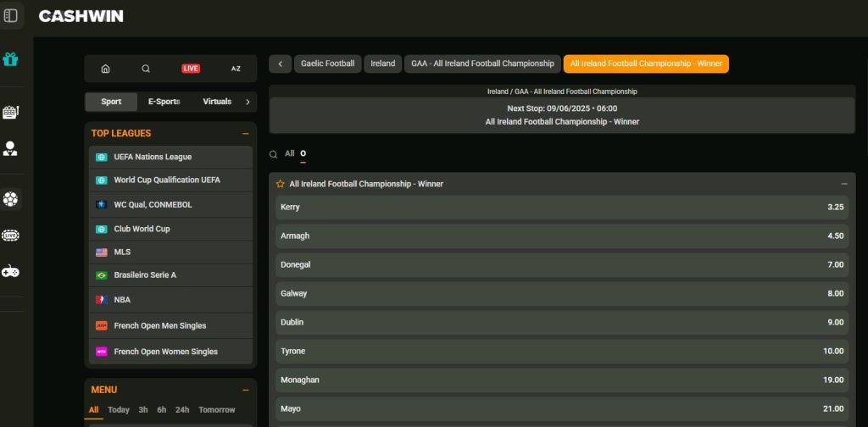Screen dimensions: 868x427
Task: Collapse the TOP LEAGUES section
Action: (245, 134)
